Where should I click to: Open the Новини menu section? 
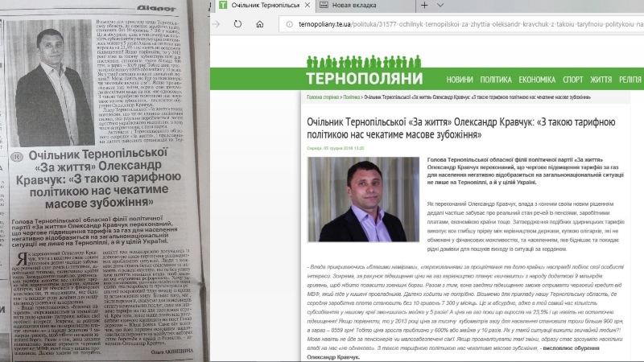[460, 80]
